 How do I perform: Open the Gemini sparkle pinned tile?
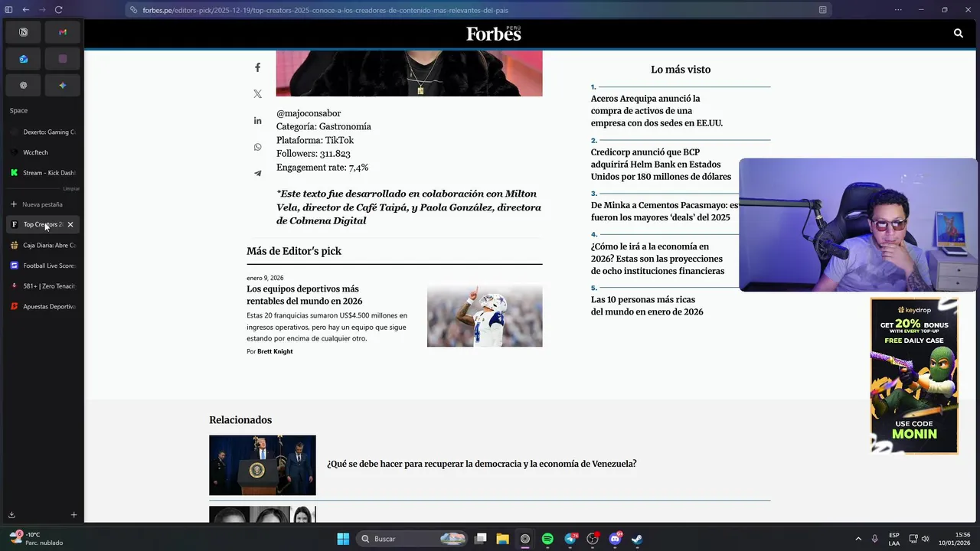click(x=63, y=86)
